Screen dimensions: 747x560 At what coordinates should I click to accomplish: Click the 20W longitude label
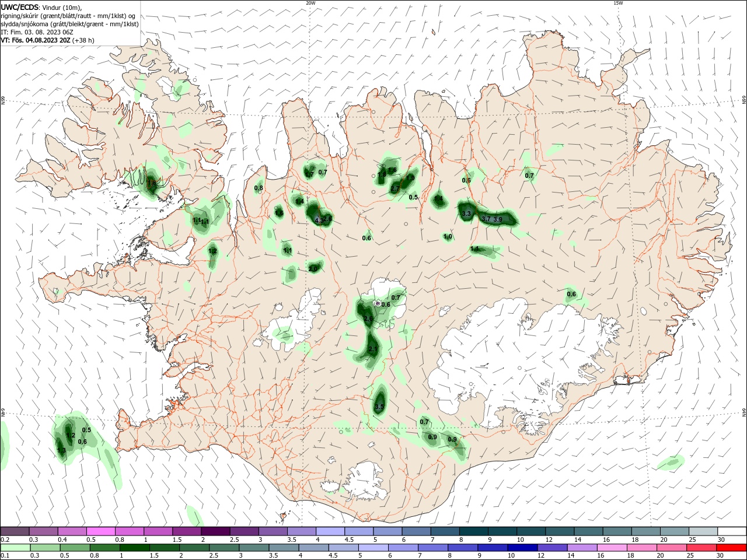coord(310,3)
